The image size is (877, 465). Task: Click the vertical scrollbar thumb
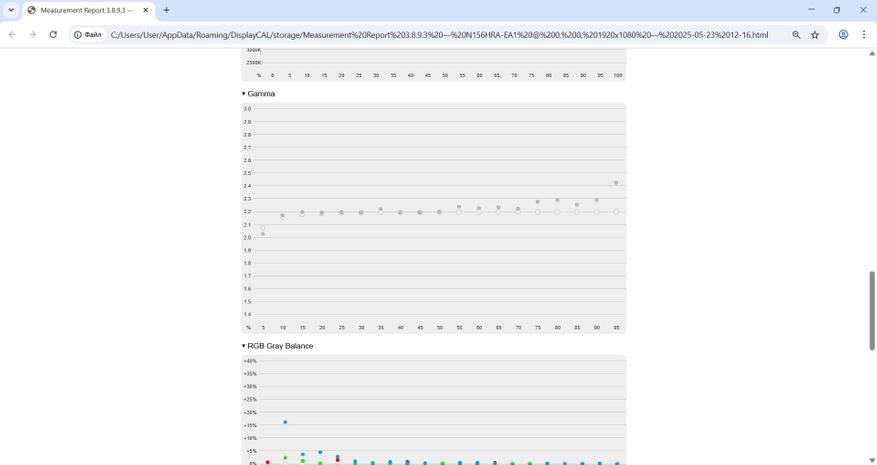coord(871,311)
